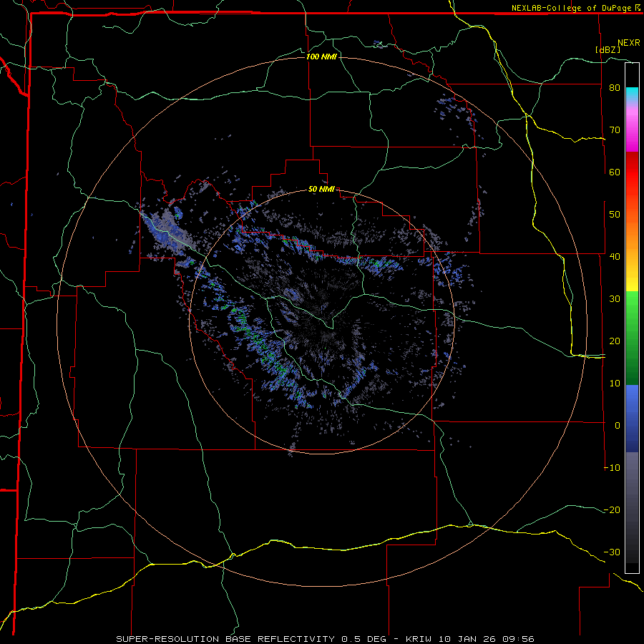The image size is (644, 644).
Task: Click the 0 dBZ scale value
Action: coord(618,426)
